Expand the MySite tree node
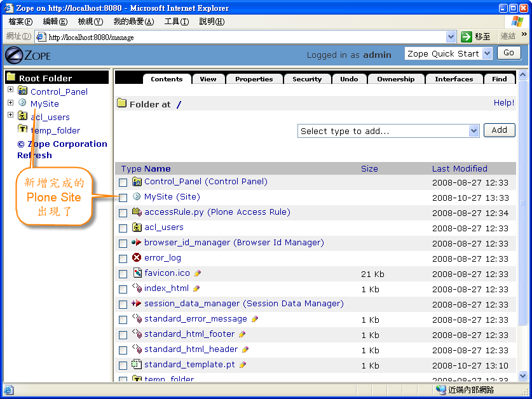This screenshot has height=399, width=532. 11,102
